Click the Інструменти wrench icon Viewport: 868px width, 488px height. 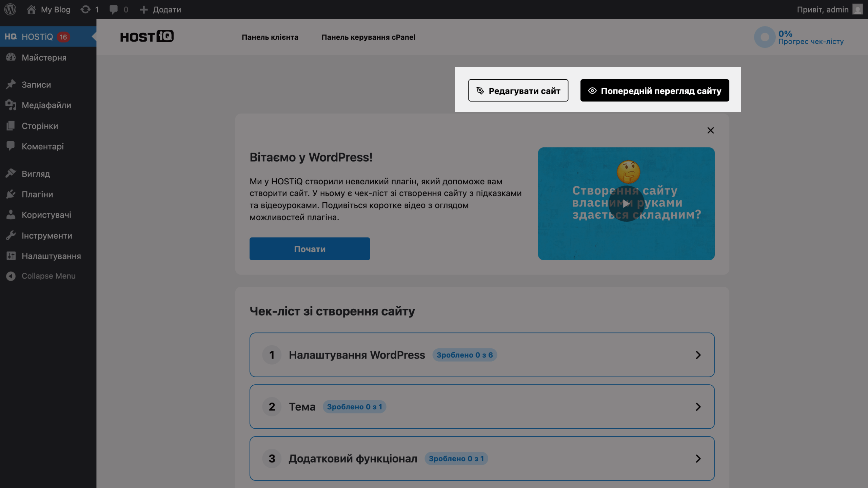pos(11,235)
